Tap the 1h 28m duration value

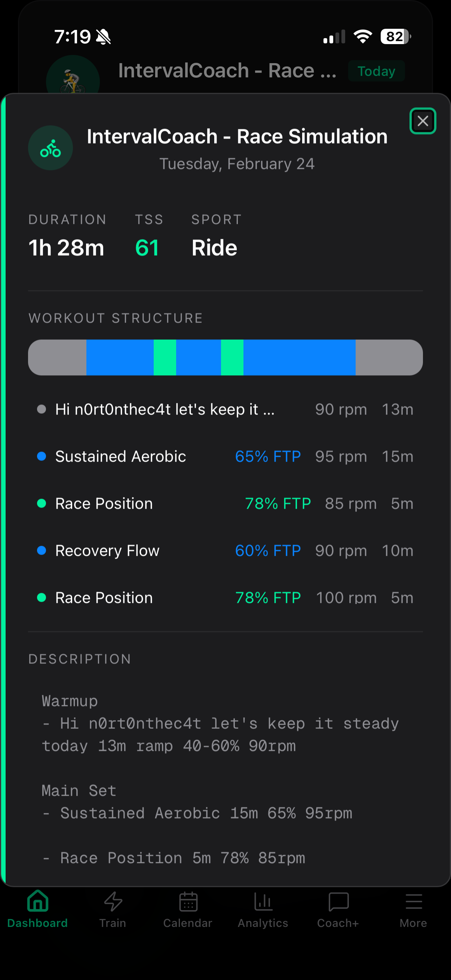[66, 248]
